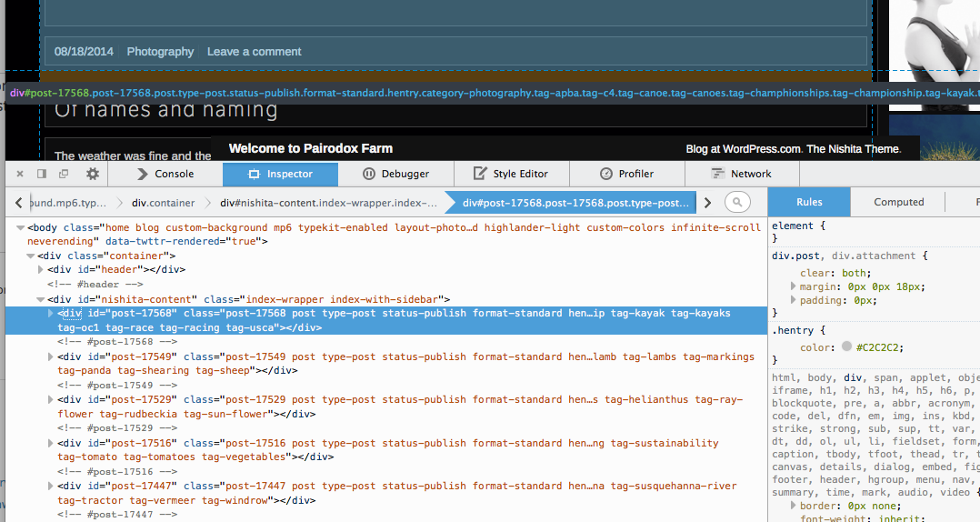Select div.container in the breadcrumbs
The width and height of the screenshot is (980, 522).
tap(163, 203)
